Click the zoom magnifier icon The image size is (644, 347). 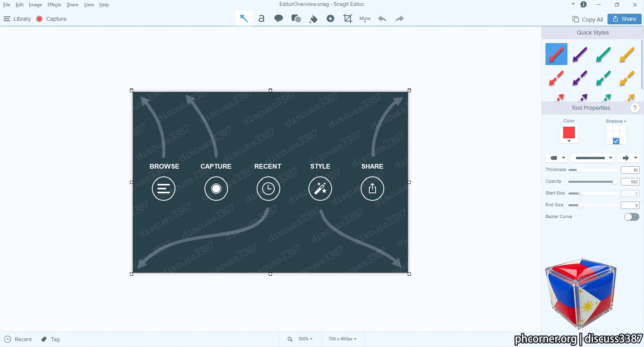tap(290, 339)
